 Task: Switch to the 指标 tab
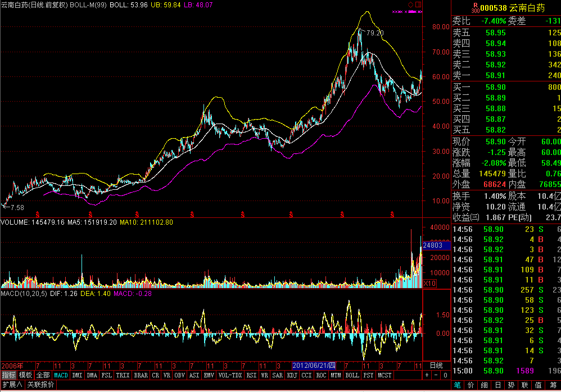8,375
